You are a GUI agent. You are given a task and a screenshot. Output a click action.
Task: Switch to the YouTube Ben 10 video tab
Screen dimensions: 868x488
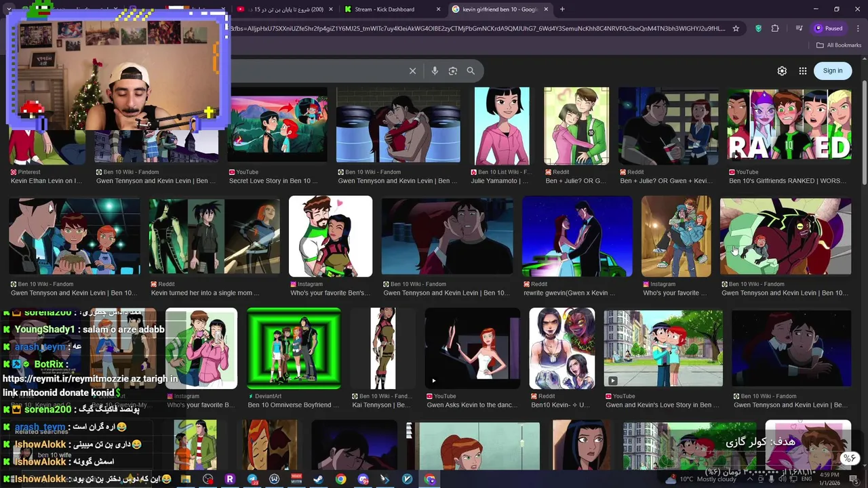(x=285, y=9)
